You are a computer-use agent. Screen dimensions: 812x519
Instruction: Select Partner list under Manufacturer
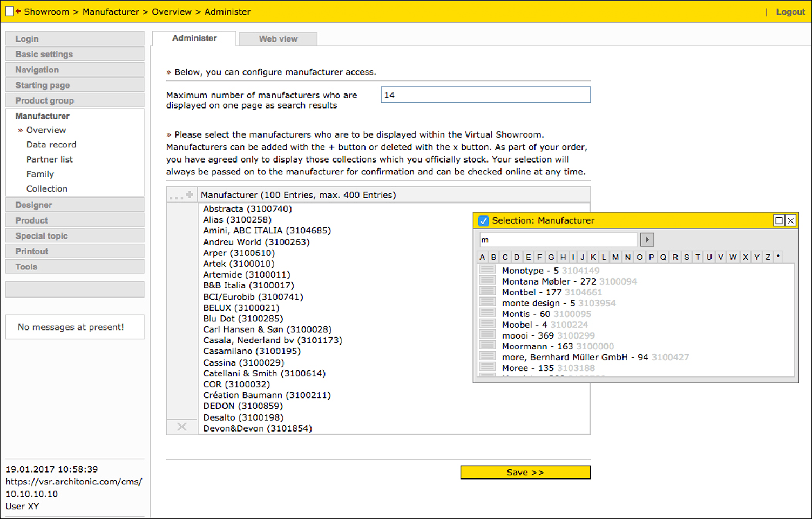(x=49, y=159)
